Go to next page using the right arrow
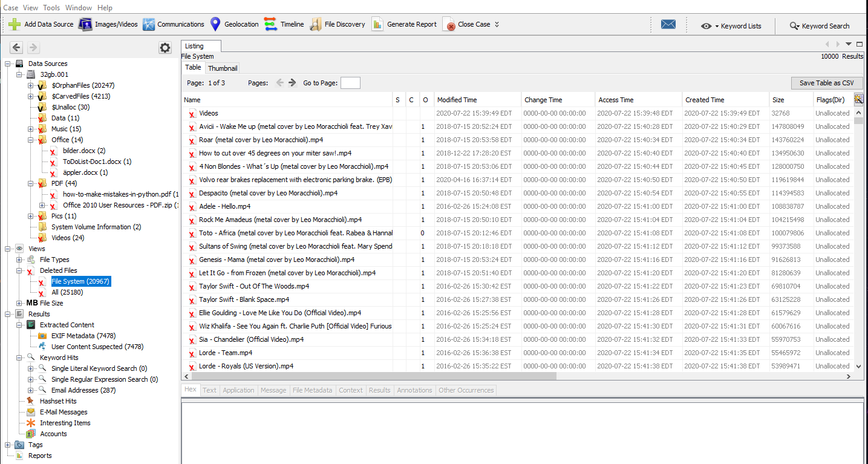 [292, 83]
